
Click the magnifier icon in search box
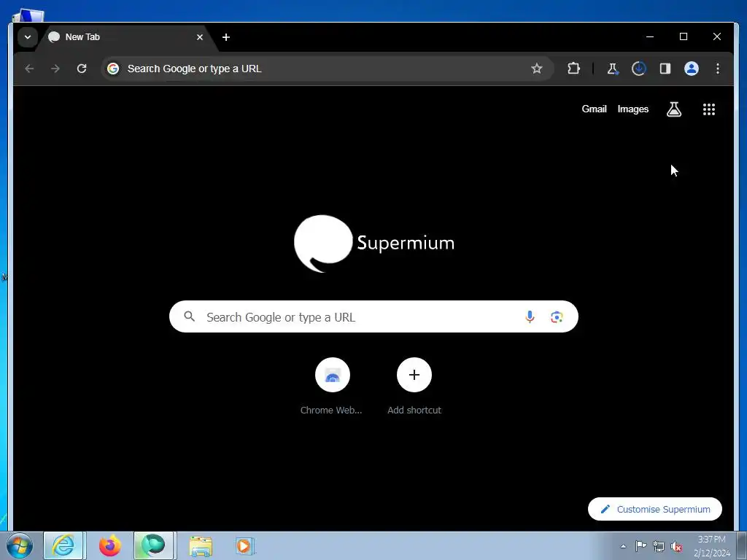click(x=189, y=316)
